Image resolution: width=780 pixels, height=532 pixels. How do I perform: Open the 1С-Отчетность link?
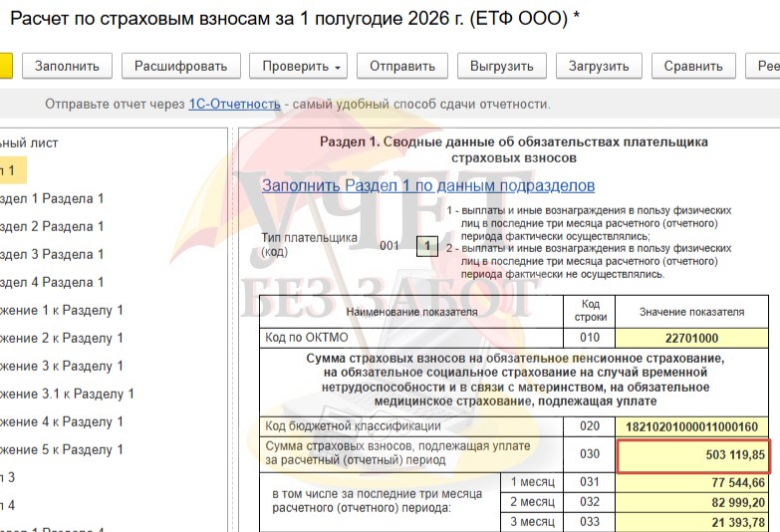click(234, 104)
